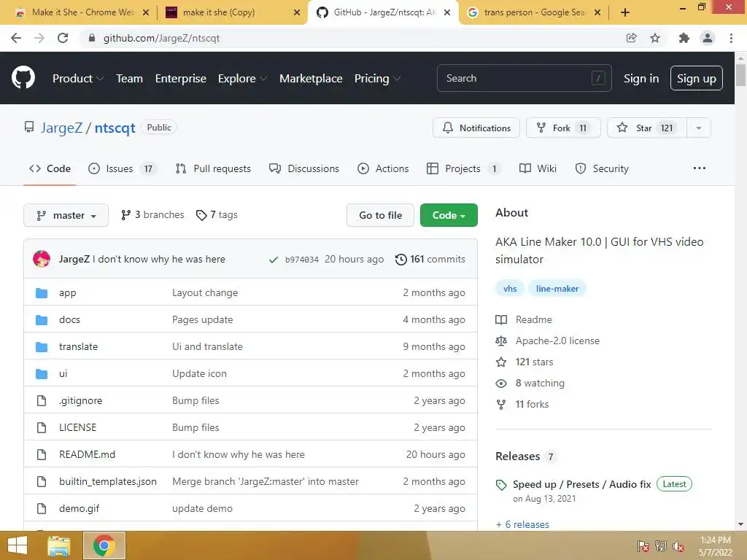Open builtin_templates.json file

108,481
